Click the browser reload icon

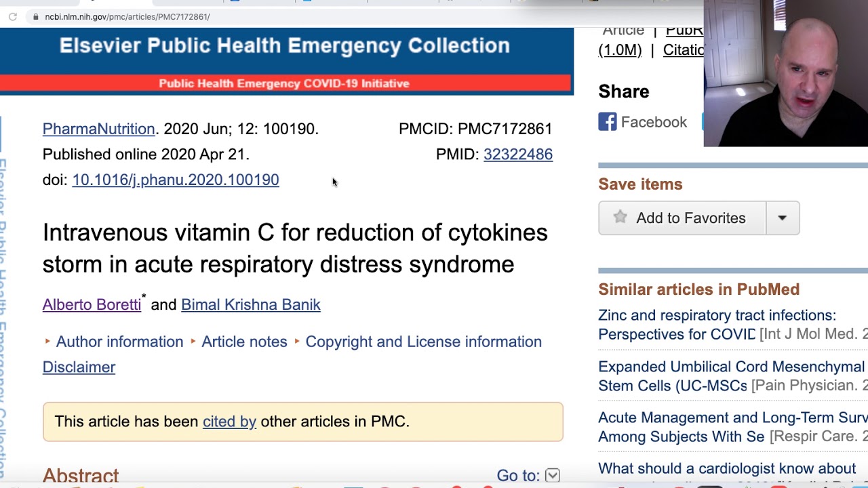click(x=13, y=17)
